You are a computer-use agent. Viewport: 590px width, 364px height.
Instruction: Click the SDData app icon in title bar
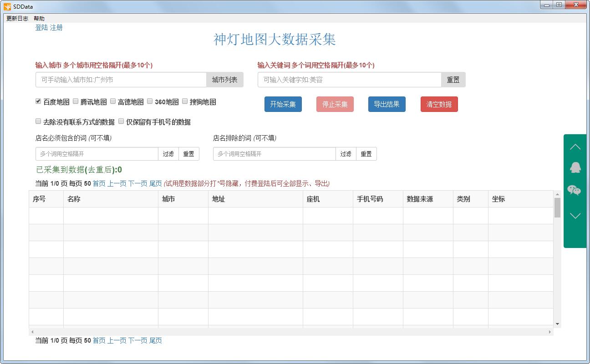pyautogui.click(x=6, y=6)
